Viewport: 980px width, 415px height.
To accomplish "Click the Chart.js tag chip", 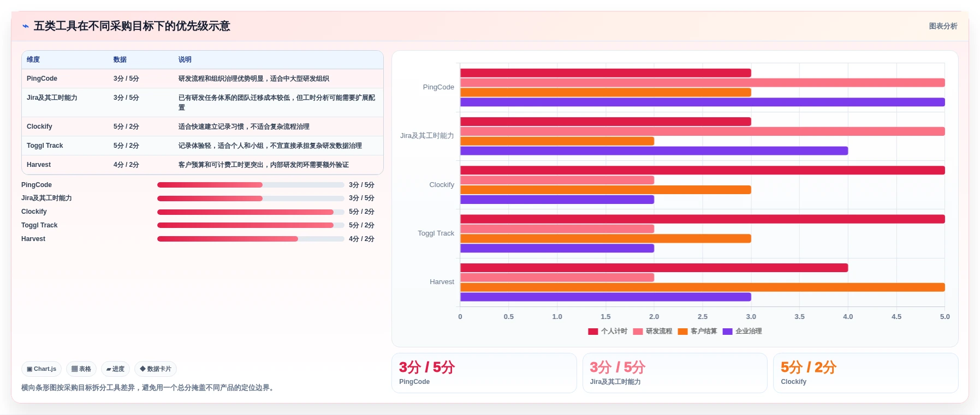I will [x=41, y=369].
